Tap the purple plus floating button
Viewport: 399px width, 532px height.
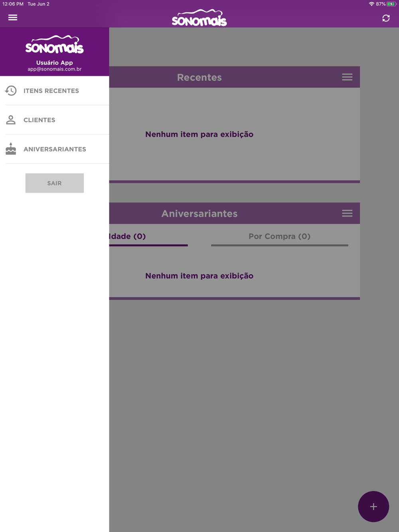coord(373,506)
